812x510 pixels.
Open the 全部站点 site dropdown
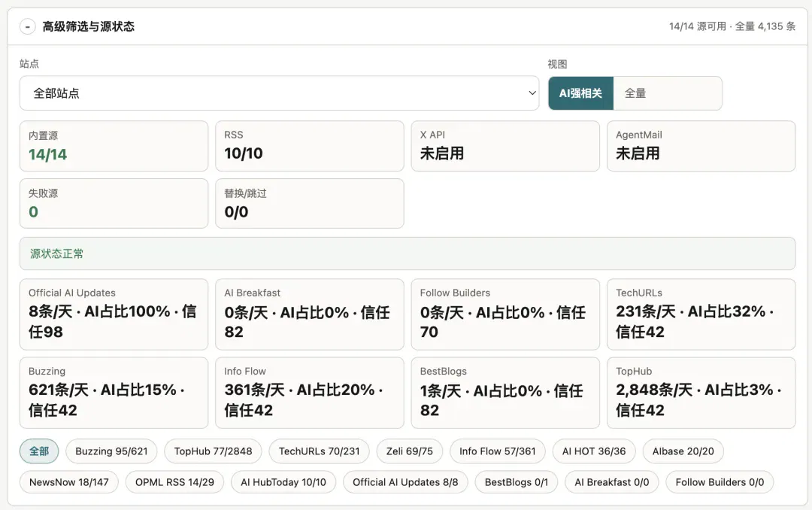pyautogui.click(x=279, y=93)
